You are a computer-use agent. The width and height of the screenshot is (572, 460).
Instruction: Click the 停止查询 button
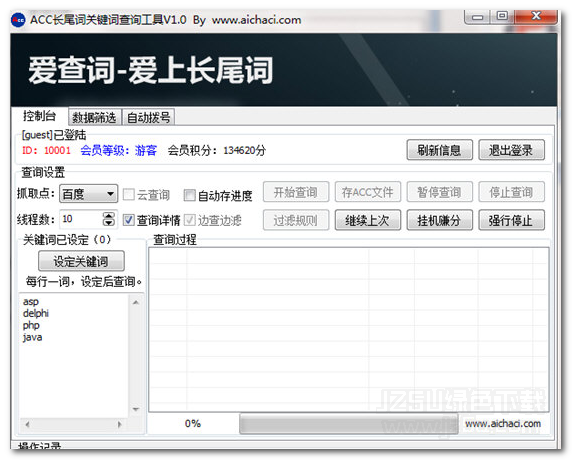point(511,192)
